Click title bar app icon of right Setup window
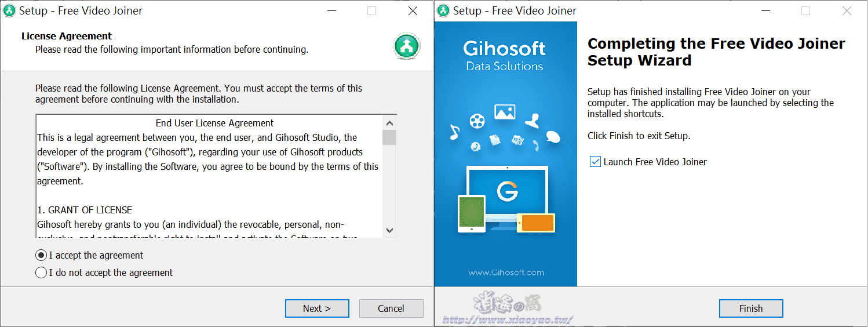868x327 pixels. click(x=443, y=10)
